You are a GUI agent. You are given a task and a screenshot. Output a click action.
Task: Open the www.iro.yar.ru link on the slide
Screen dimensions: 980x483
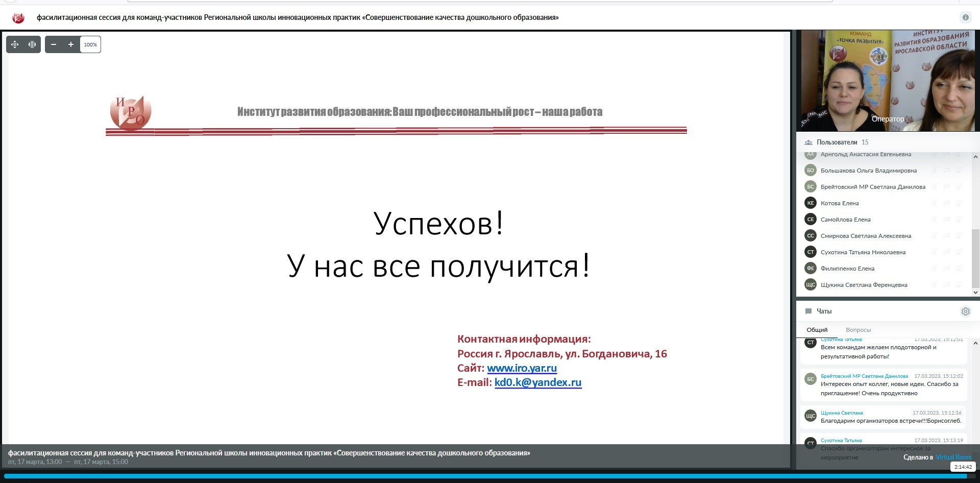522,368
